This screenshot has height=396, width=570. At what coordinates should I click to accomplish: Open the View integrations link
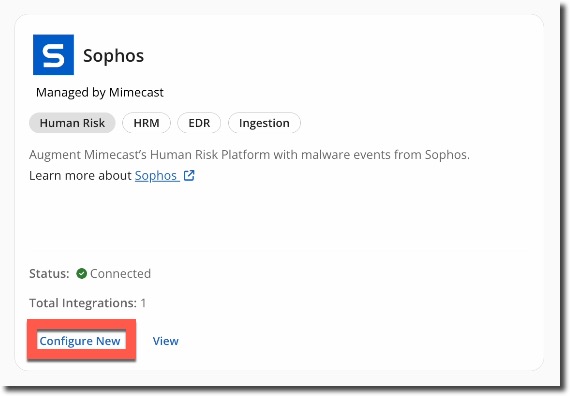[x=166, y=341]
